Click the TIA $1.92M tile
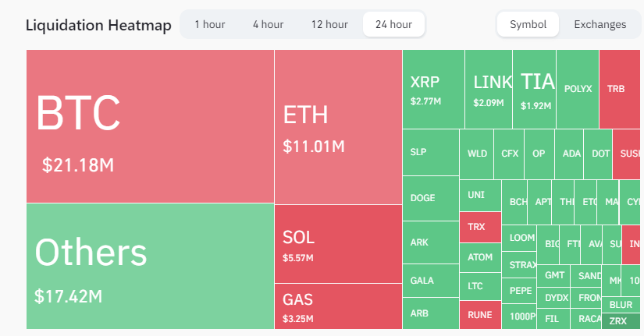This screenshot has height=336, width=644. (x=534, y=89)
